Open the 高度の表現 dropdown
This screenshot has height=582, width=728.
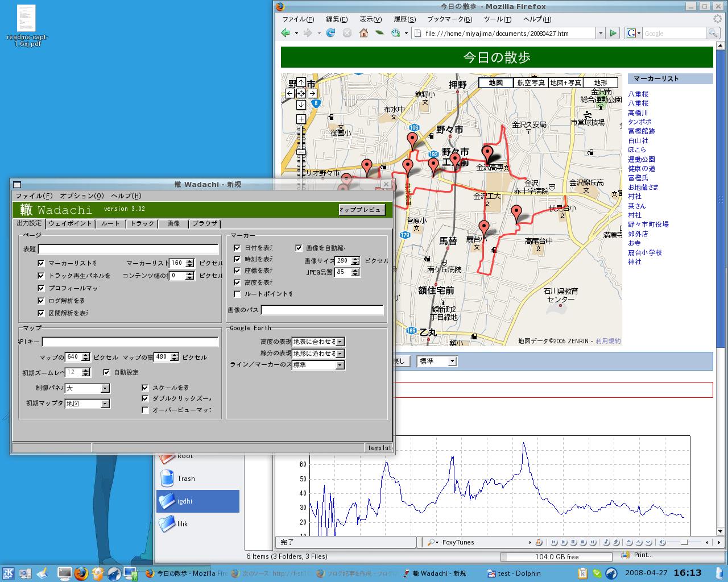click(x=318, y=342)
